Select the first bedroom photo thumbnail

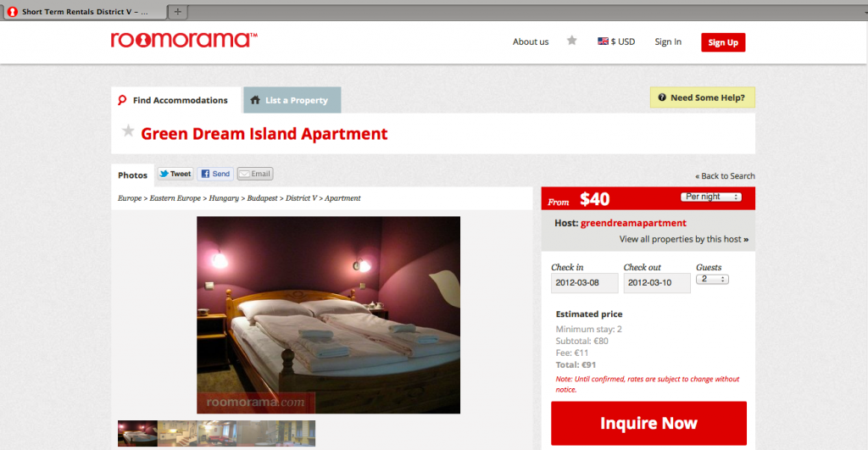click(x=137, y=433)
